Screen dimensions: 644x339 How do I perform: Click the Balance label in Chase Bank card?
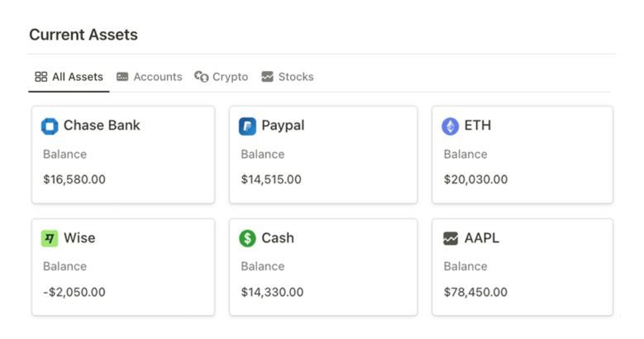click(x=64, y=154)
